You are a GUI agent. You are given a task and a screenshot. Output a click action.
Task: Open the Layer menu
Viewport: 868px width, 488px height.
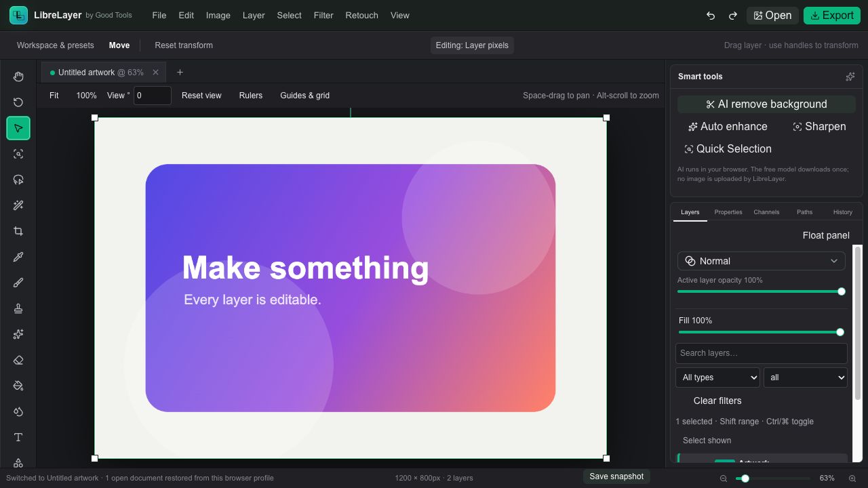254,15
